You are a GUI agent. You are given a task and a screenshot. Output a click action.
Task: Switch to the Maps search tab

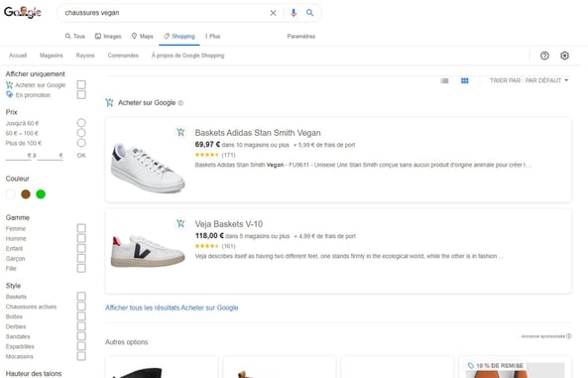point(142,37)
